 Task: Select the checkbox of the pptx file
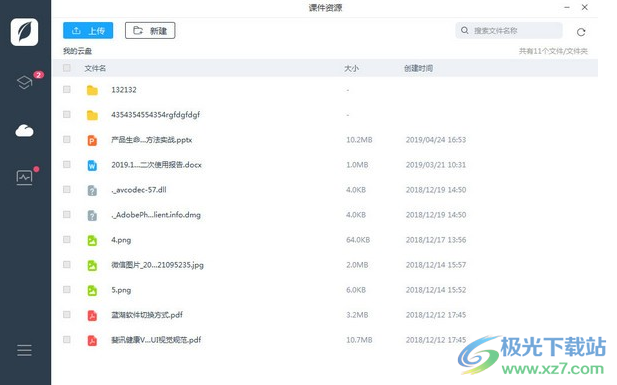click(67, 139)
